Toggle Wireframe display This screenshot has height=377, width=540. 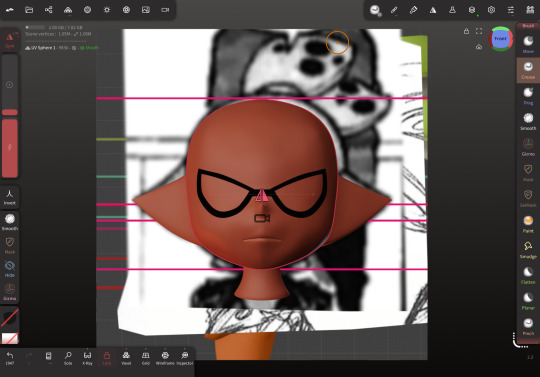[165, 358]
